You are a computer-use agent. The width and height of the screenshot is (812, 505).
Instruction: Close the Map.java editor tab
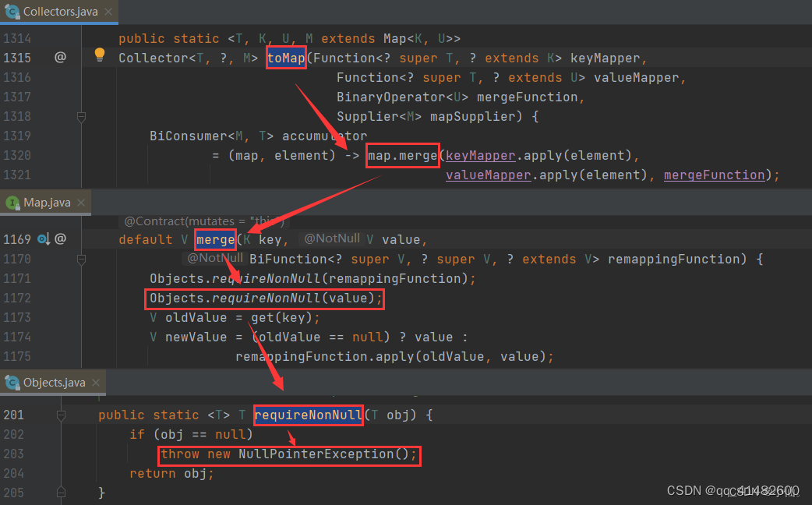click(x=81, y=202)
